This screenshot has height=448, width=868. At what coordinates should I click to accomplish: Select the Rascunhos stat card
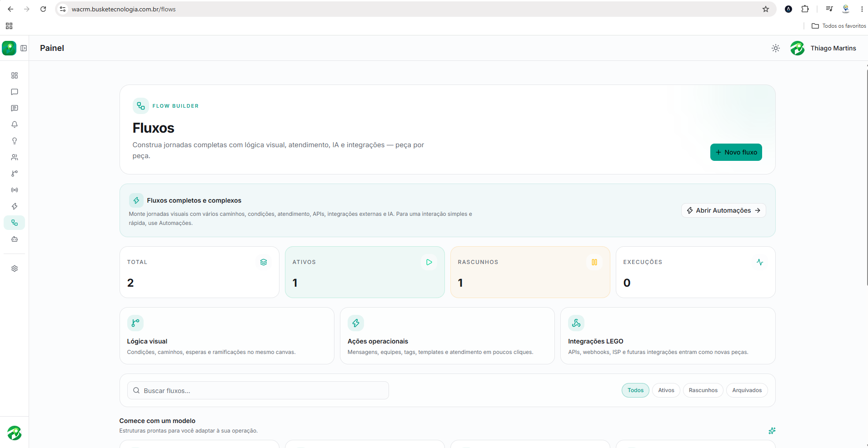pyautogui.click(x=530, y=272)
